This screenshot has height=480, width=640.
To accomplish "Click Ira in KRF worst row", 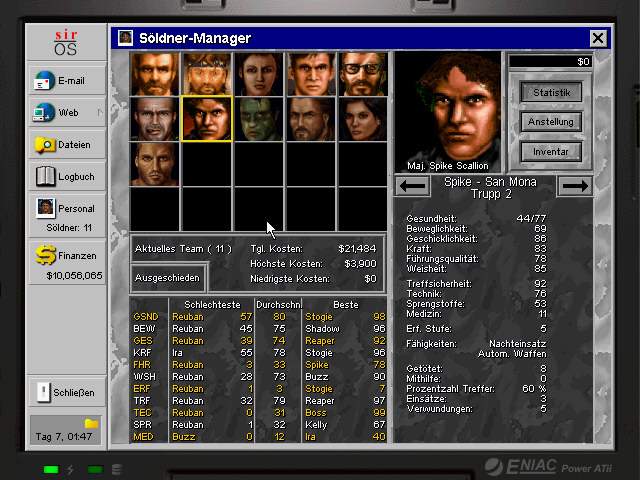I will pyautogui.click(x=177, y=353).
